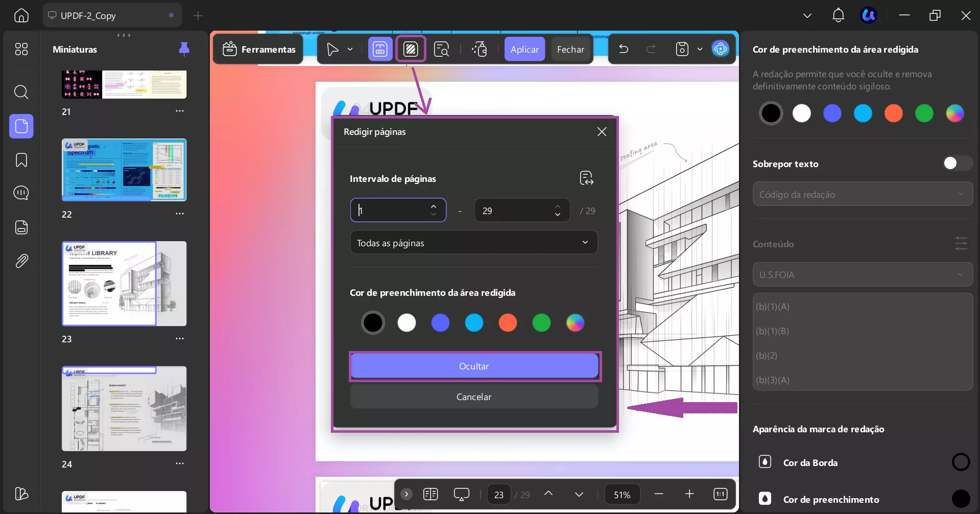The height and width of the screenshot is (514, 980).
Task: Open custom color picker in dialog
Action: tap(575, 323)
